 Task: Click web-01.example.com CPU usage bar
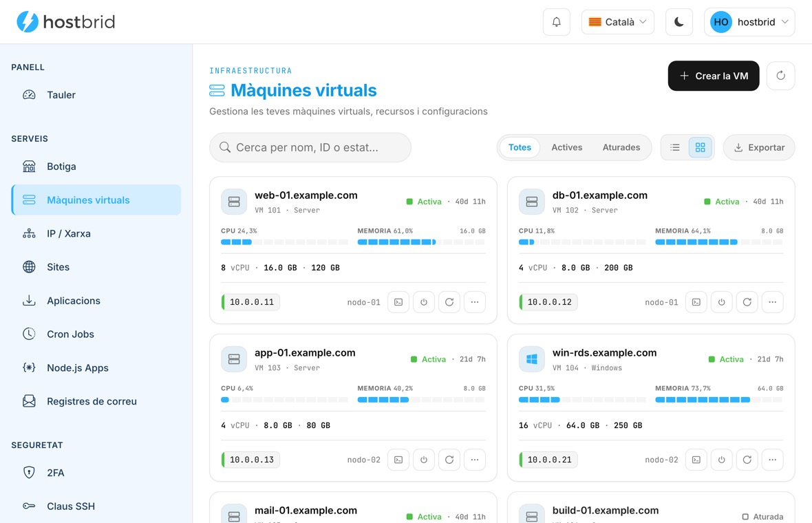[285, 242]
